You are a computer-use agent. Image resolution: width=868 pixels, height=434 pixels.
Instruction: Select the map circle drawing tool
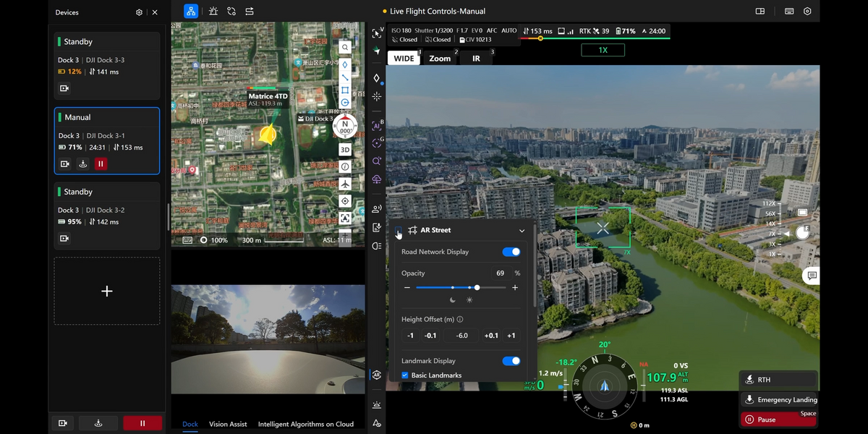click(345, 103)
